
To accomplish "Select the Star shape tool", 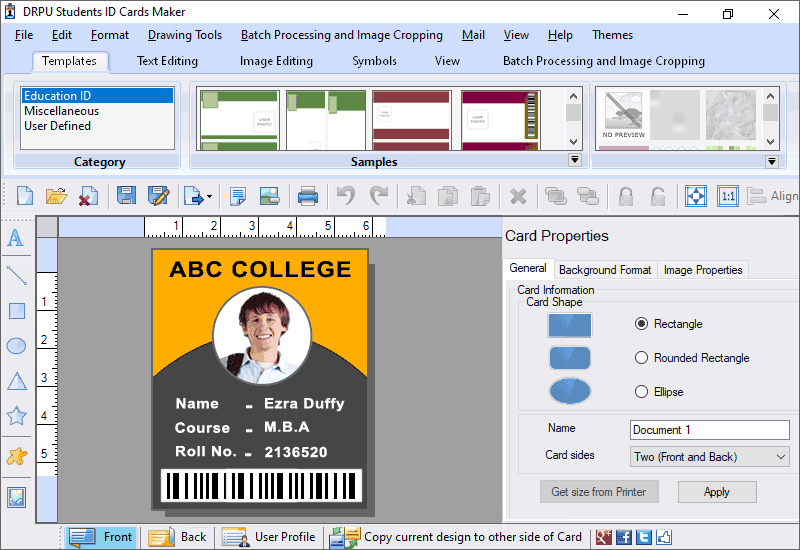I will [16, 416].
